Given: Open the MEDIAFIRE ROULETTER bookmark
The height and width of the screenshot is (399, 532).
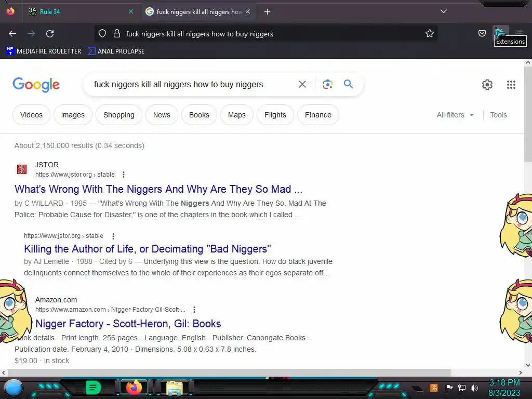Looking at the screenshot, I should [x=44, y=51].
